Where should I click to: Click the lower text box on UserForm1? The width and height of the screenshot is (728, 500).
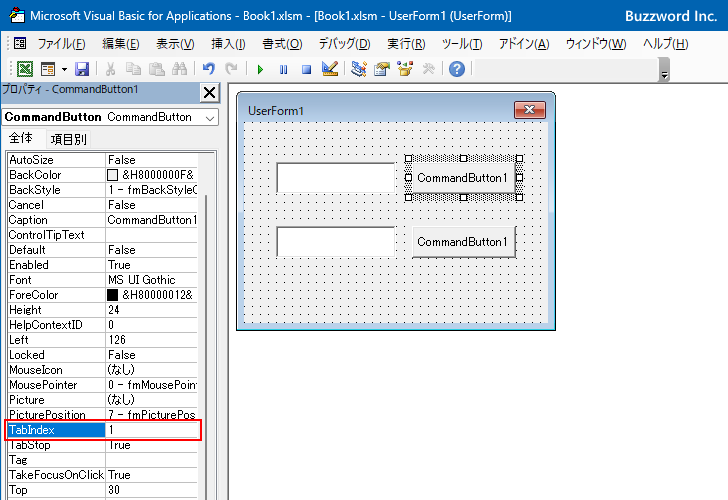coord(335,242)
